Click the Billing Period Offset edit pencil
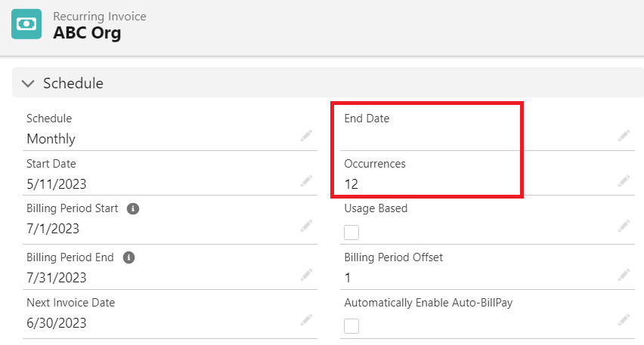Viewport: 644px width, 345px height. 623,275
